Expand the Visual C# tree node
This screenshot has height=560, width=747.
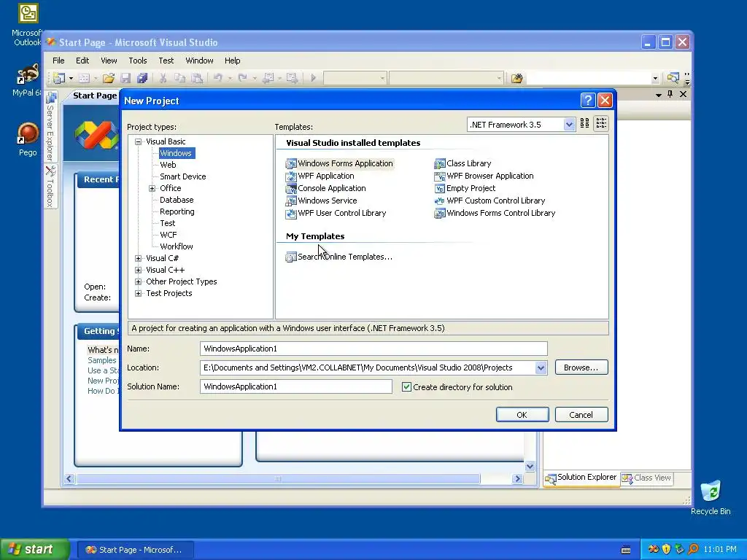138,258
